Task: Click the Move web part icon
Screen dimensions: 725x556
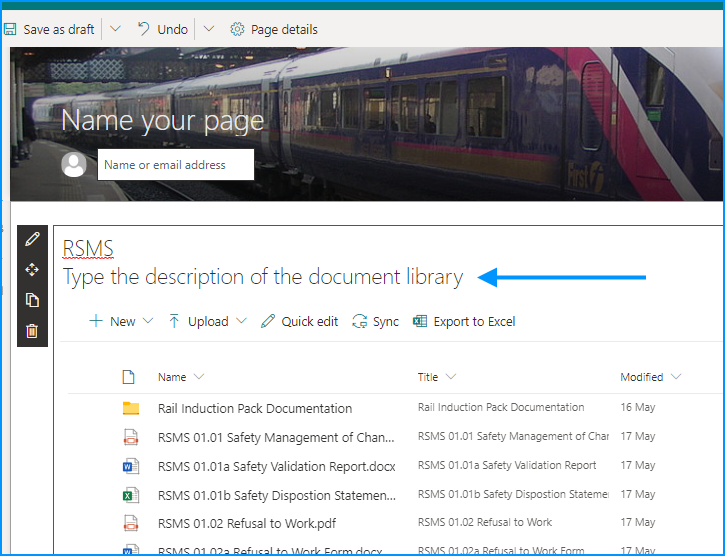Action: point(32,270)
